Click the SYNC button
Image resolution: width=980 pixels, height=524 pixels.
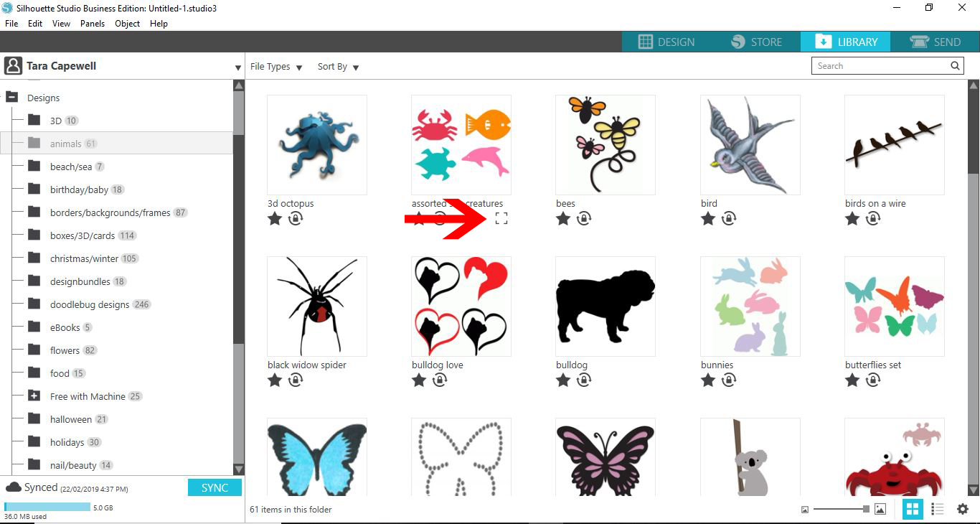pyautogui.click(x=215, y=487)
